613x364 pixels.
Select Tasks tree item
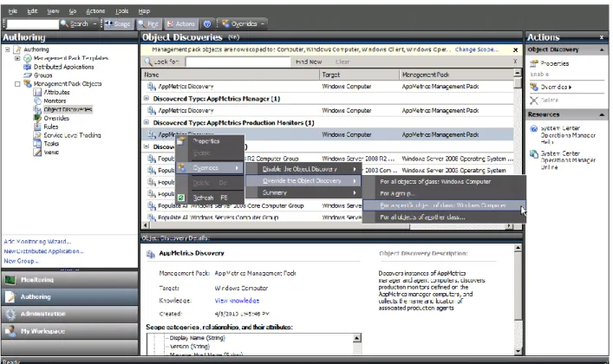pos(51,144)
